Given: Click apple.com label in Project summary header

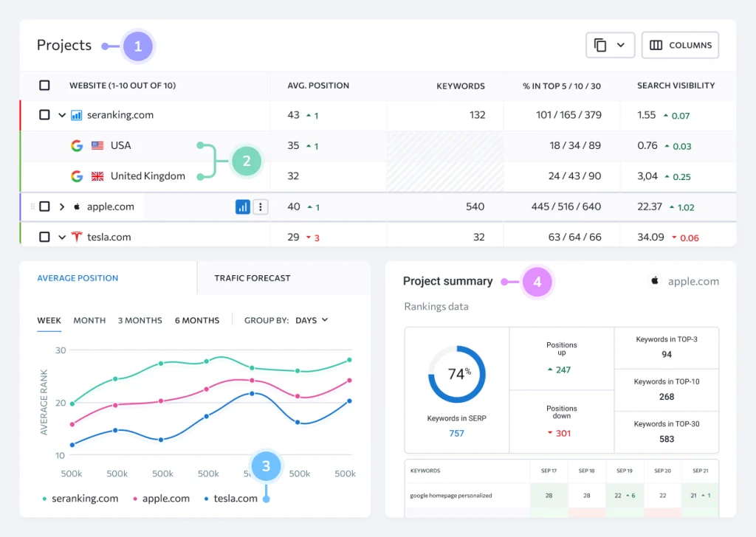Looking at the screenshot, I should [693, 281].
